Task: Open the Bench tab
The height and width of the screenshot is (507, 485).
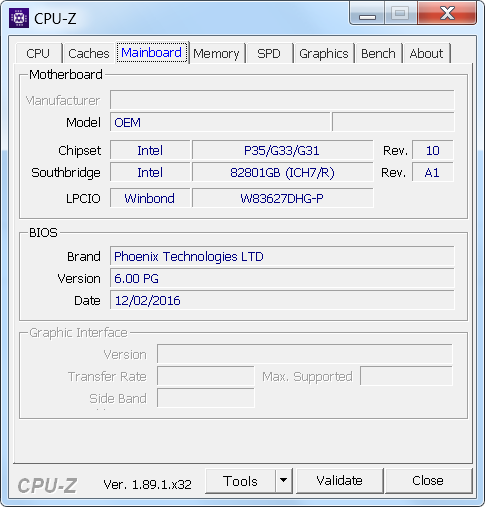Action: pyautogui.click(x=378, y=53)
